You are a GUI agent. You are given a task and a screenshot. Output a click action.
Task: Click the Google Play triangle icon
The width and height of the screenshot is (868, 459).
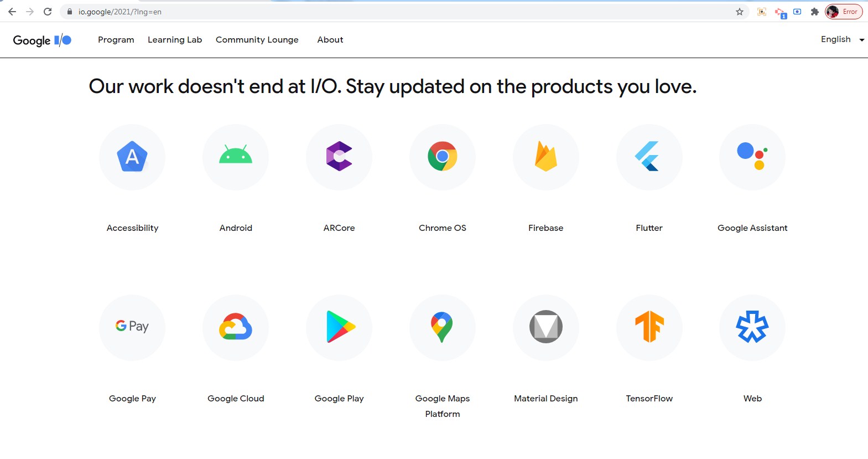[x=339, y=328]
